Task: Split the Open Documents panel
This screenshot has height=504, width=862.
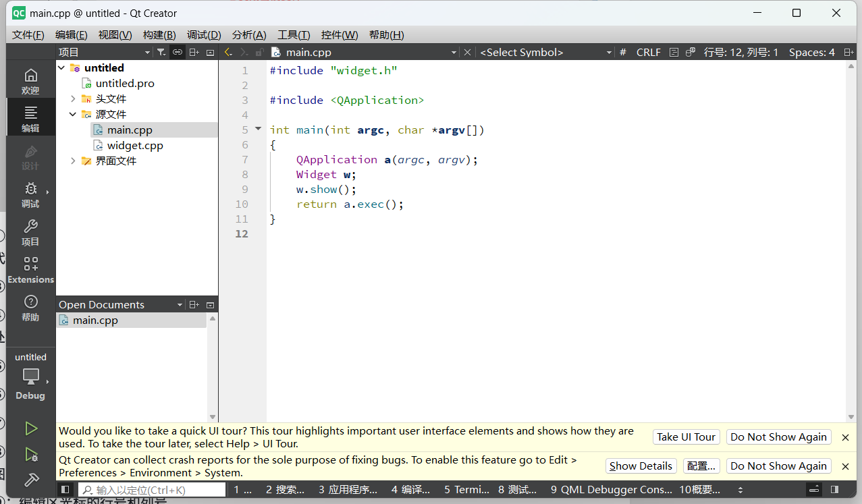Action: [194, 305]
